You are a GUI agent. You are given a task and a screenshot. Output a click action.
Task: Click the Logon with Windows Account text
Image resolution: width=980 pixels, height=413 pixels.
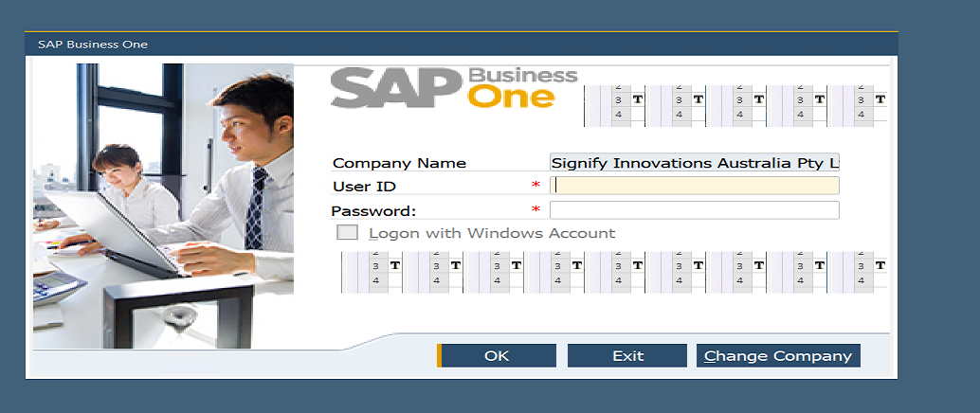pos(492,234)
